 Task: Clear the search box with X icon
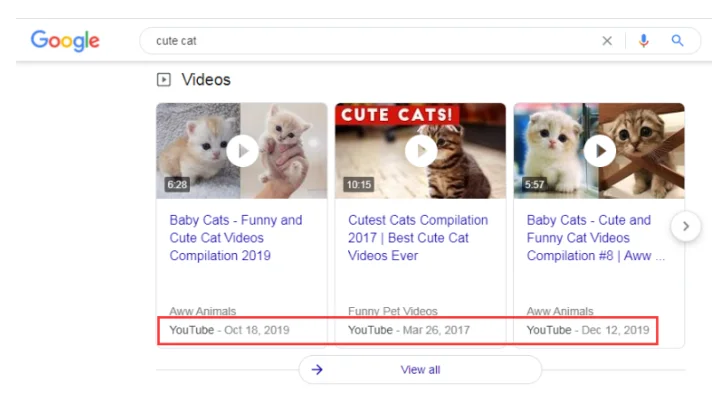tap(607, 41)
